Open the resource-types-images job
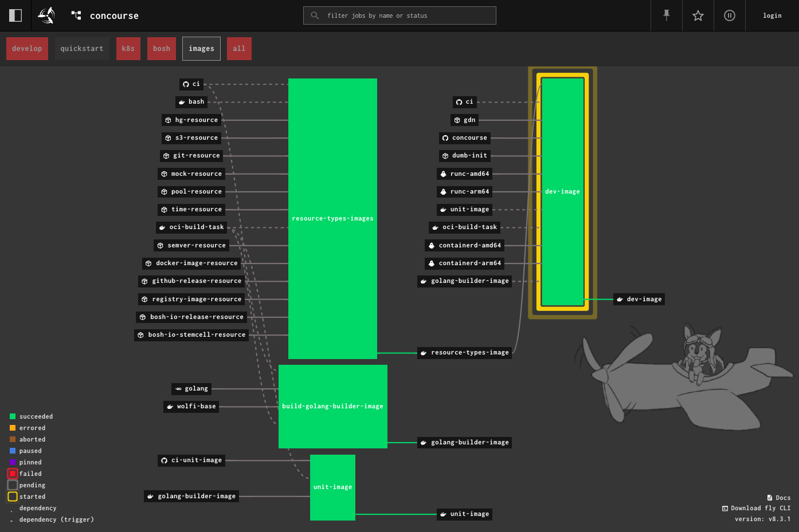Image resolution: width=799 pixels, height=532 pixels. (x=332, y=219)
